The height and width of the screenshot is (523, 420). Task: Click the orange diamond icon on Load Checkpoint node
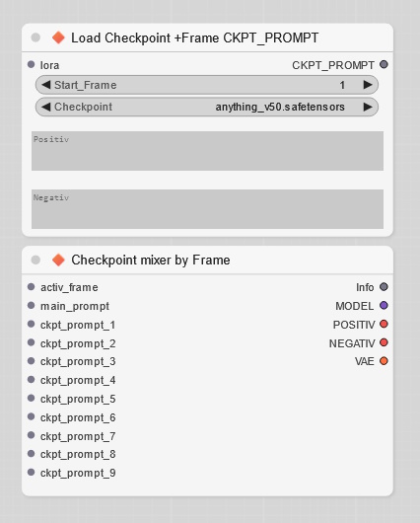pyautogui.click(x=58, y=37)
